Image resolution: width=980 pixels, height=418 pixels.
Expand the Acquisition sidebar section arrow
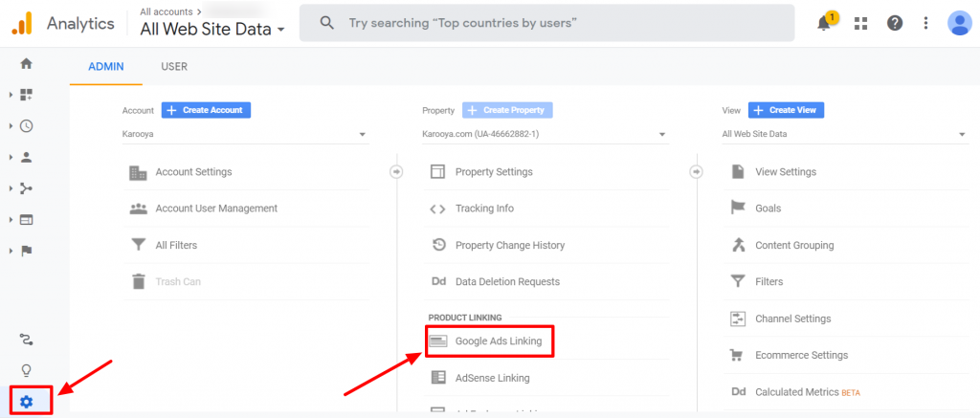click(x=11, y=188)
